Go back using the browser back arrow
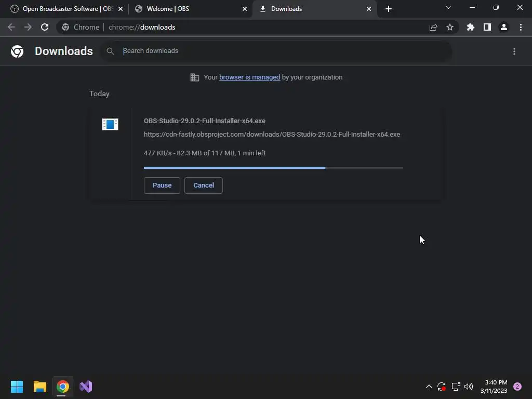The image size is (532, 399). coord(11,27)
